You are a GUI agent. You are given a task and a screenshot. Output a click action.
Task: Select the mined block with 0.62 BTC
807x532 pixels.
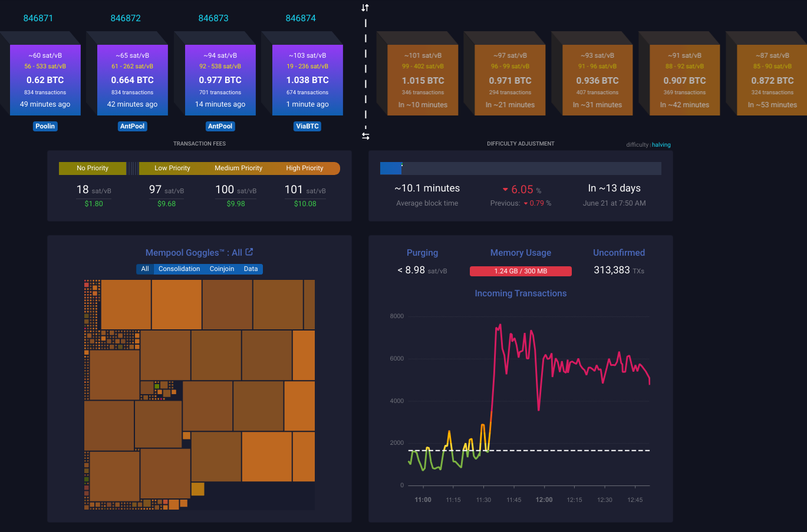[x=45, y=80]
